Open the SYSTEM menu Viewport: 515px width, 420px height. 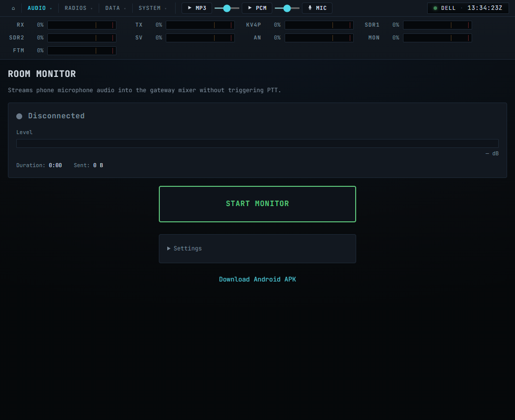[x=152, y=8]
